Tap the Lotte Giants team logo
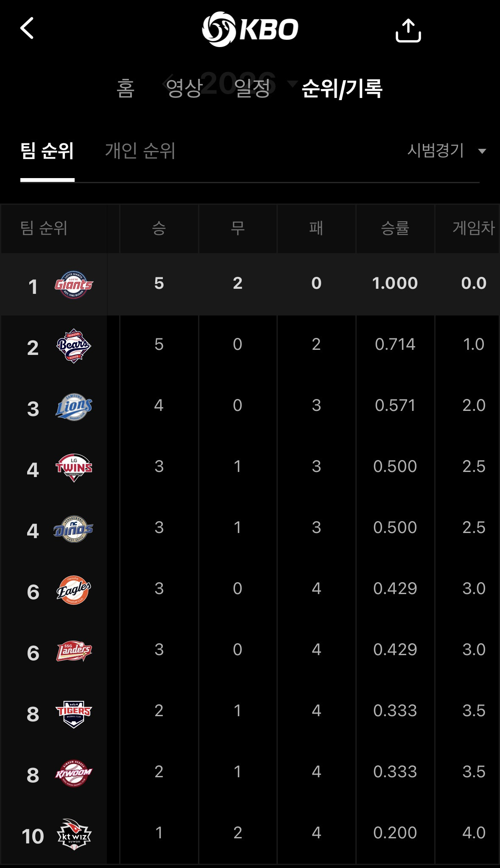The width and height of the screenshot is (500, 868). click(x=74, y=285)
